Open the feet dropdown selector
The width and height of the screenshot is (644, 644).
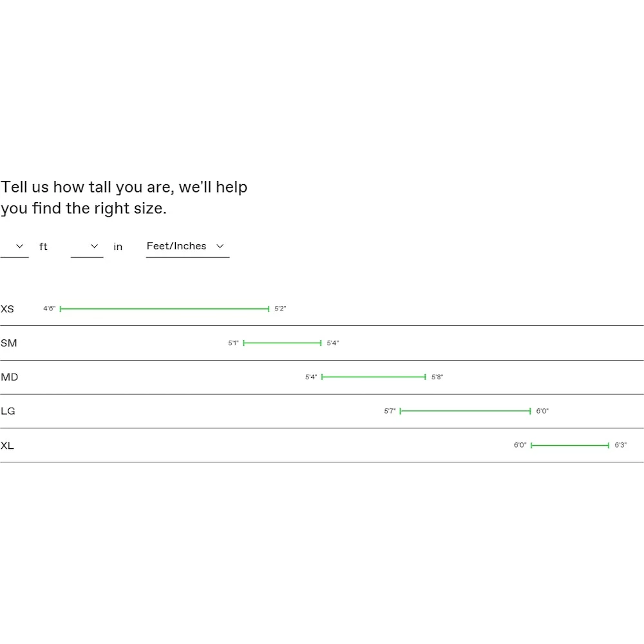tap(14, 247)
